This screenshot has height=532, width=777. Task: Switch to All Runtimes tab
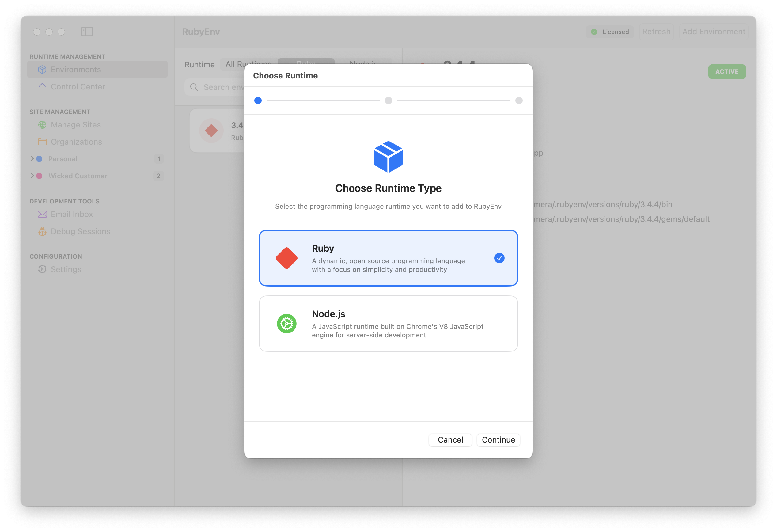pos(248,64)
